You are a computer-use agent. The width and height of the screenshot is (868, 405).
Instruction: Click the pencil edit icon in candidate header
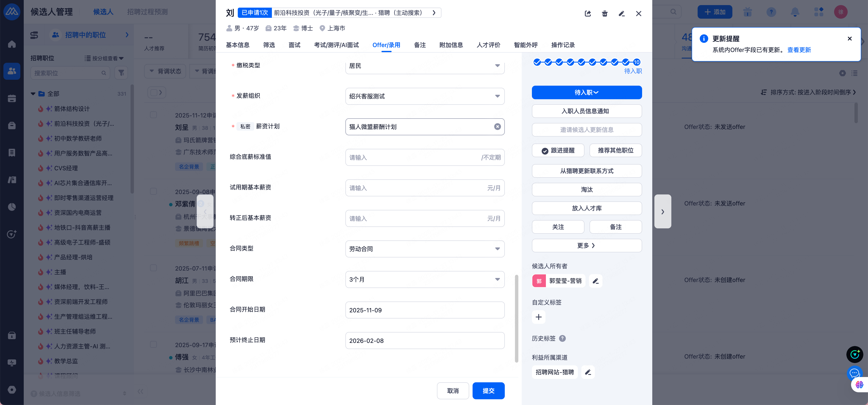point(622,14)
